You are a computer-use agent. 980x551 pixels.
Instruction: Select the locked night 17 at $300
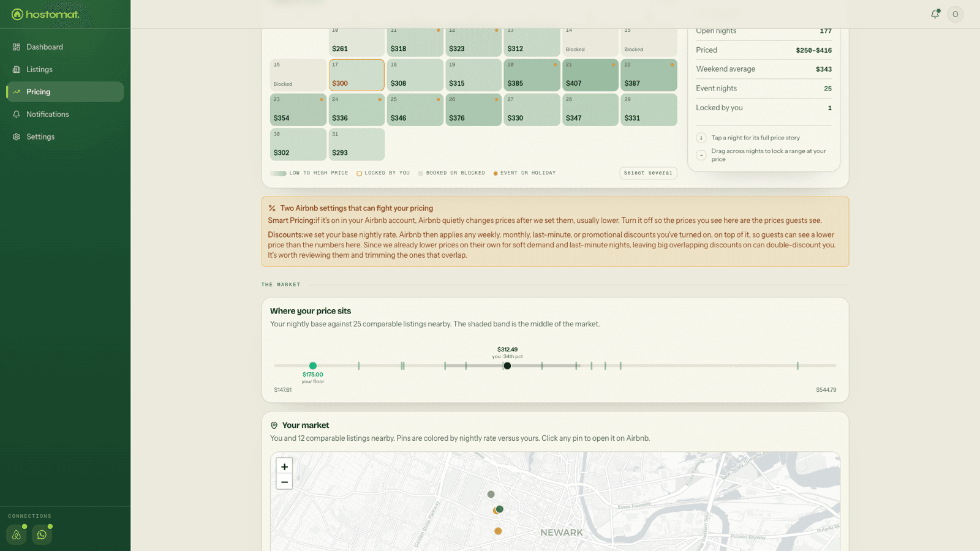click(x=356, y=75)
